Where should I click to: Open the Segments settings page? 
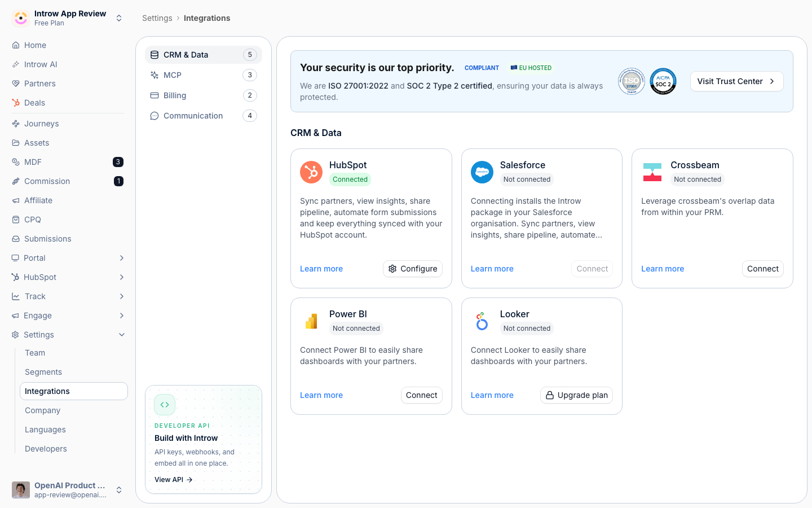click(x=74, y=372)
